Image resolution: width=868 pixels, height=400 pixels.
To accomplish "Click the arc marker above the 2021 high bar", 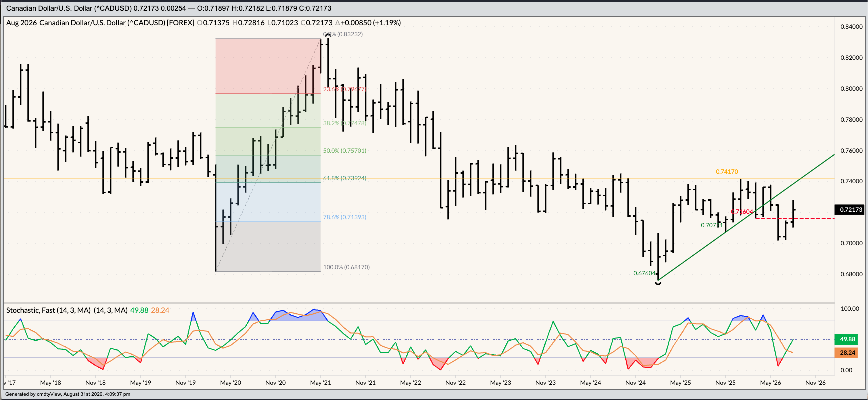I will coord(328,35).
